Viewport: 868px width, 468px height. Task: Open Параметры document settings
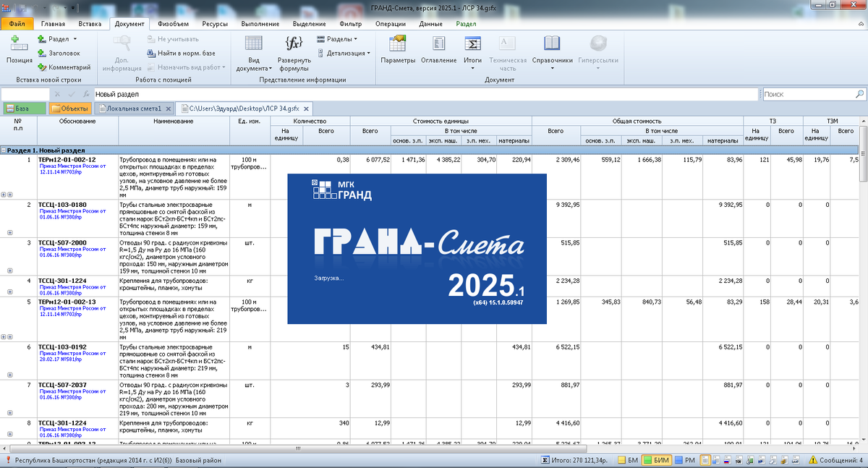398,49
